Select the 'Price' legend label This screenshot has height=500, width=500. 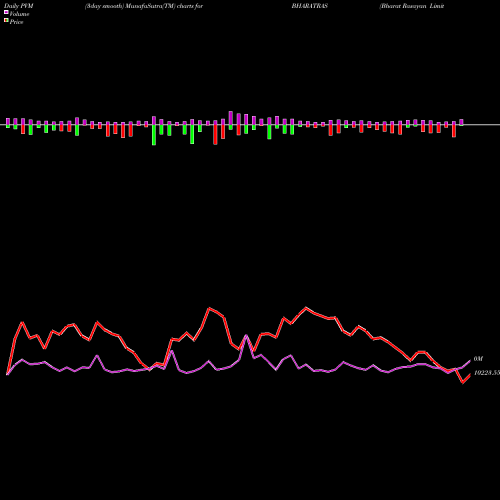coord(16,22)
